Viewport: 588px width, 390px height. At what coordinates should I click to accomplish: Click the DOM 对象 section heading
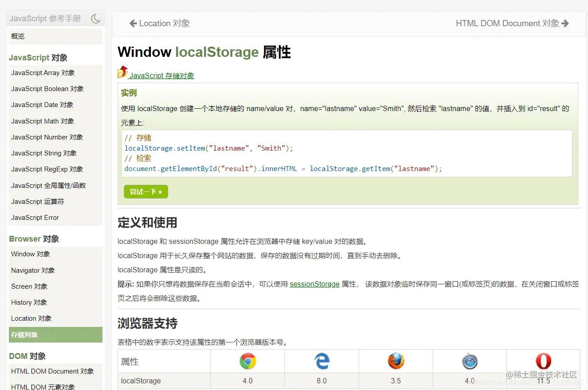click(x=27, y=356)
